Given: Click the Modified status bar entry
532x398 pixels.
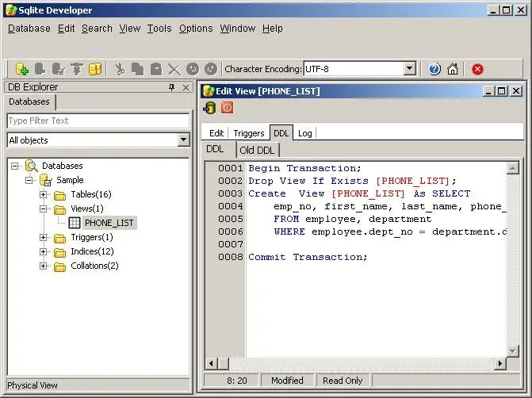Looking at the screenshot, I should click(x=287, y=381).
